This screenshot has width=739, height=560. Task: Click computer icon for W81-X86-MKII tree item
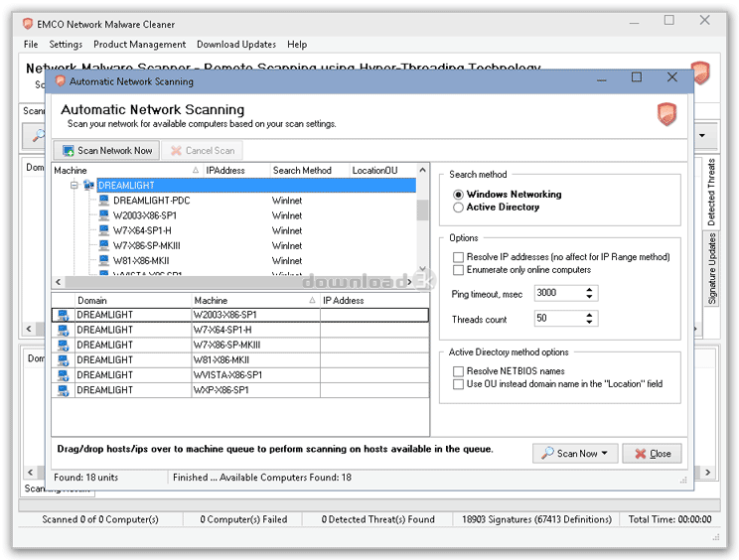pos(103,260)
